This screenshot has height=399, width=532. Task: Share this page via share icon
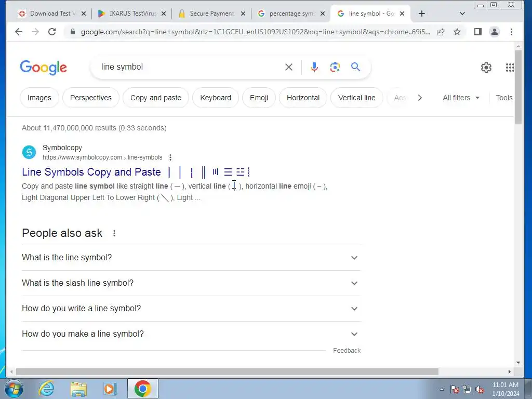pyautogui.click(x=441, y=32)
